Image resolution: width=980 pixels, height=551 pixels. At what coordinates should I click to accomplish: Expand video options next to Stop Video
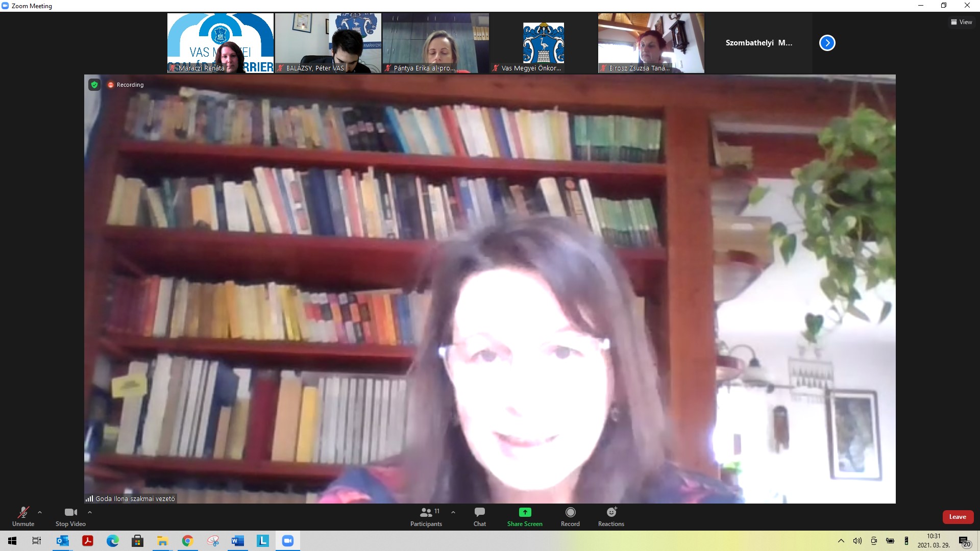90,512
